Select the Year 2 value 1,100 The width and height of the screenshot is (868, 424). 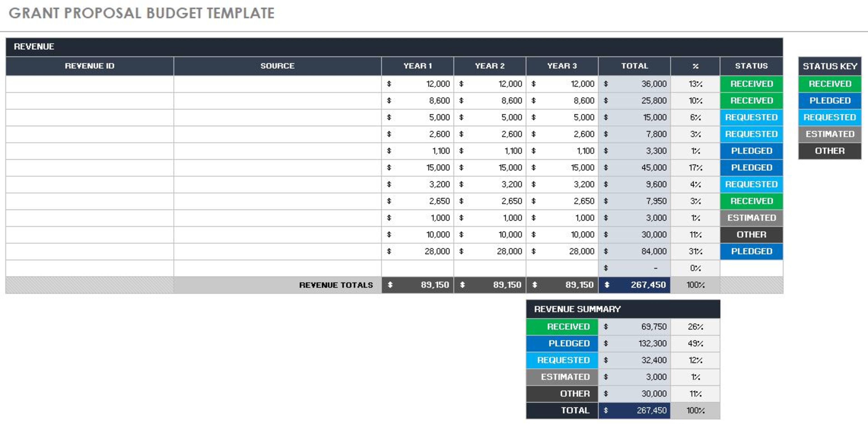(x=490, y=151)
